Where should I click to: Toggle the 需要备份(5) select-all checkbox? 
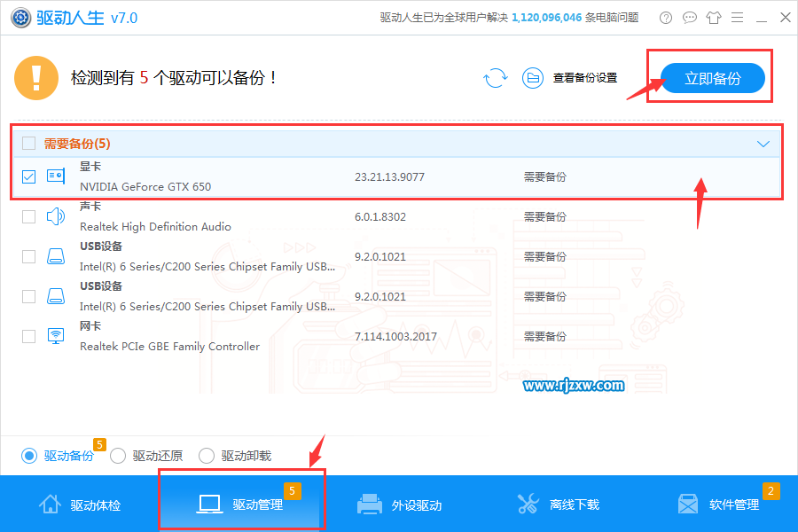pos(29,144)
